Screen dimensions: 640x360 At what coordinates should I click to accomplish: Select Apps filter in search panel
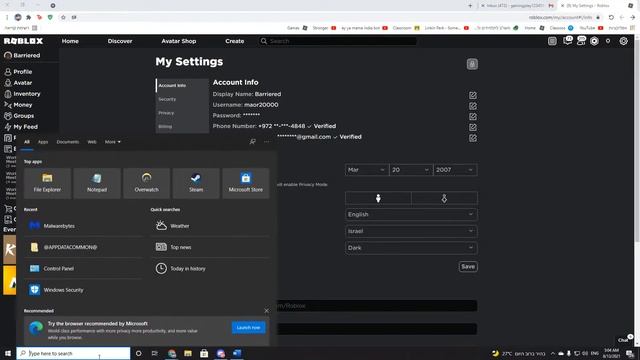[43, 142]
